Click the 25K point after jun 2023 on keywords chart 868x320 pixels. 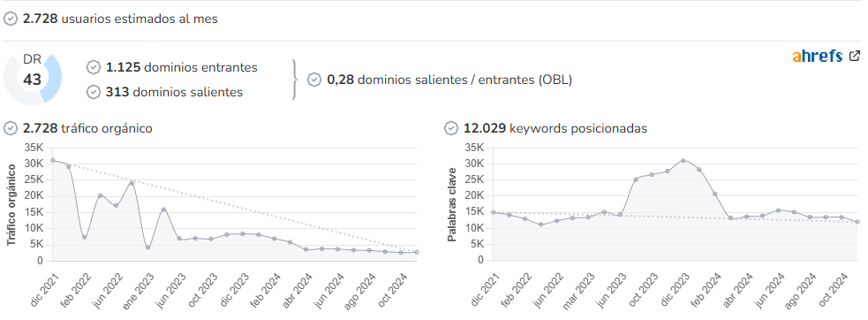coord(636,179)
